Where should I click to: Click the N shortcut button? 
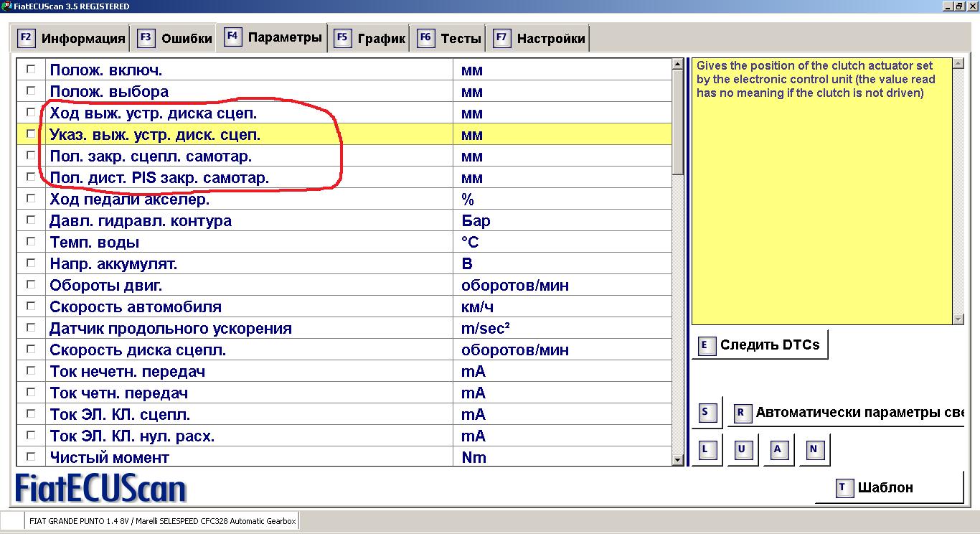(814, 450)
